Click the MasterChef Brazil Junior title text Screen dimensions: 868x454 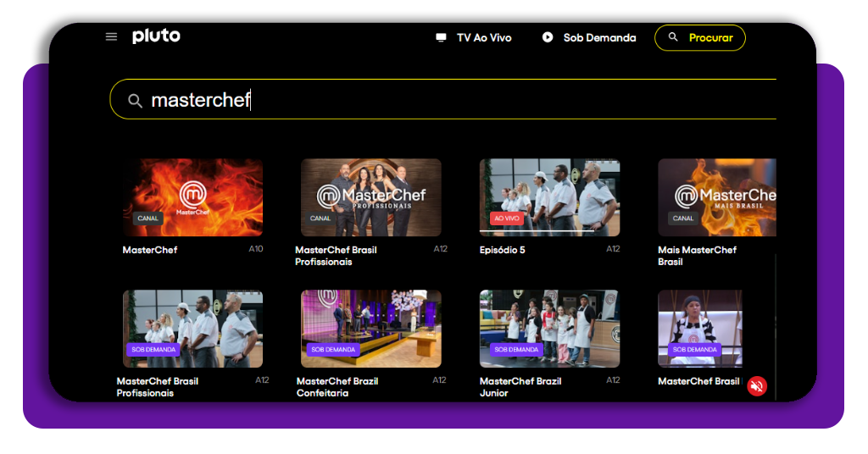[x=520, y=387]
